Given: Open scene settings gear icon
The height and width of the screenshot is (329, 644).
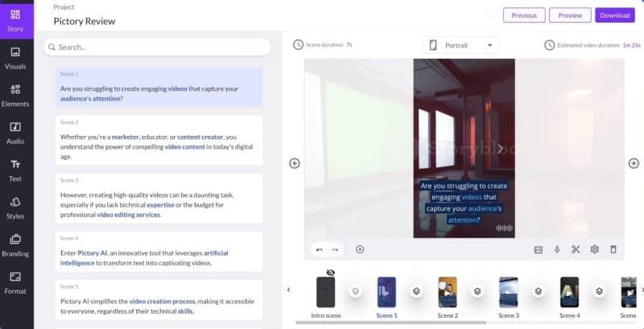Looking at the screenshot, I should click(x=594, y=249).
